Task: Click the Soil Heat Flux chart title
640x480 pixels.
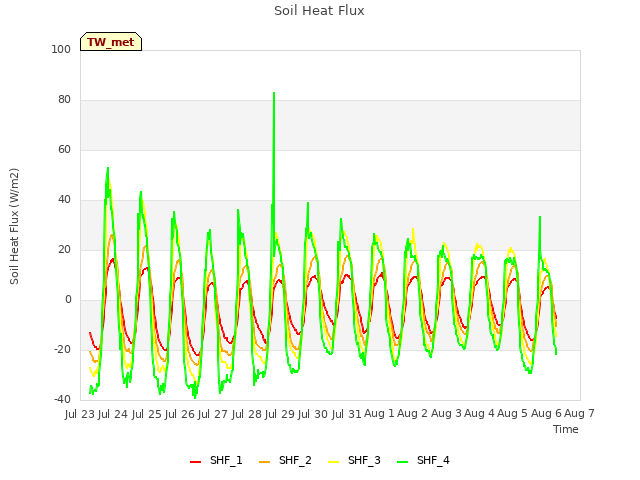Action: pyautogui.click(x=319, y=11)
